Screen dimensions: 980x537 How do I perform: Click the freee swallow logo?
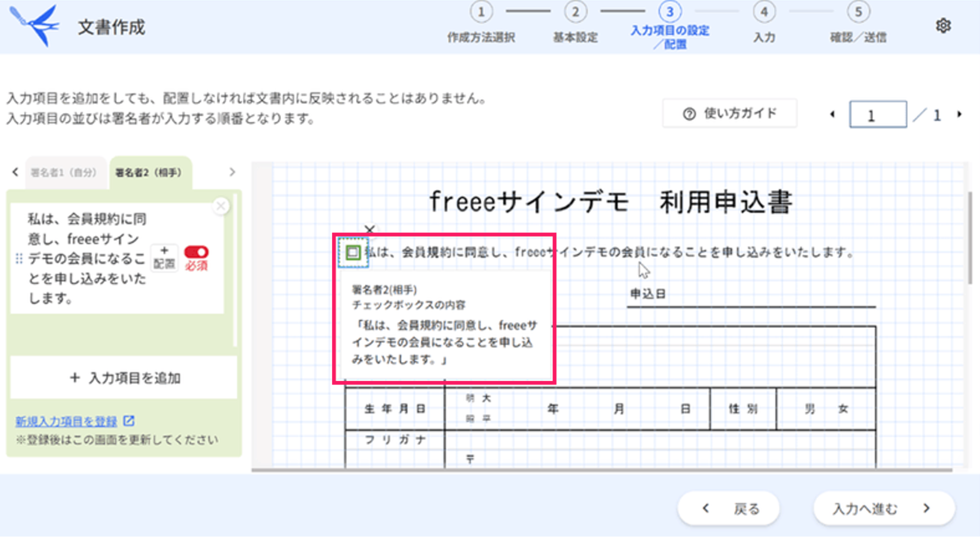click(x=35, y=26)
